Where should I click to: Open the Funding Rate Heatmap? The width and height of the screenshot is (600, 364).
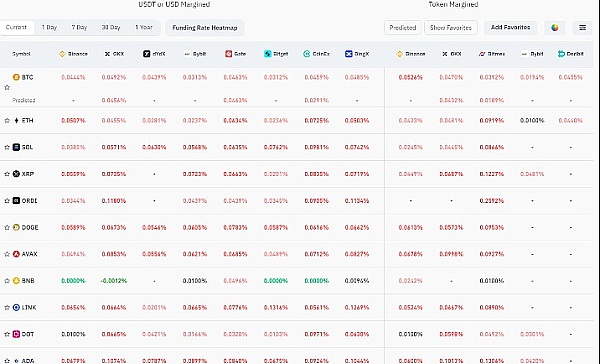[x=205, y=28]
